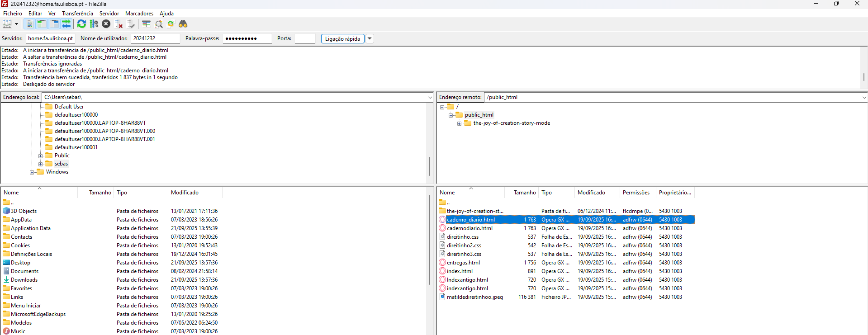Click the process queue toolbar icon

(94, 24)
